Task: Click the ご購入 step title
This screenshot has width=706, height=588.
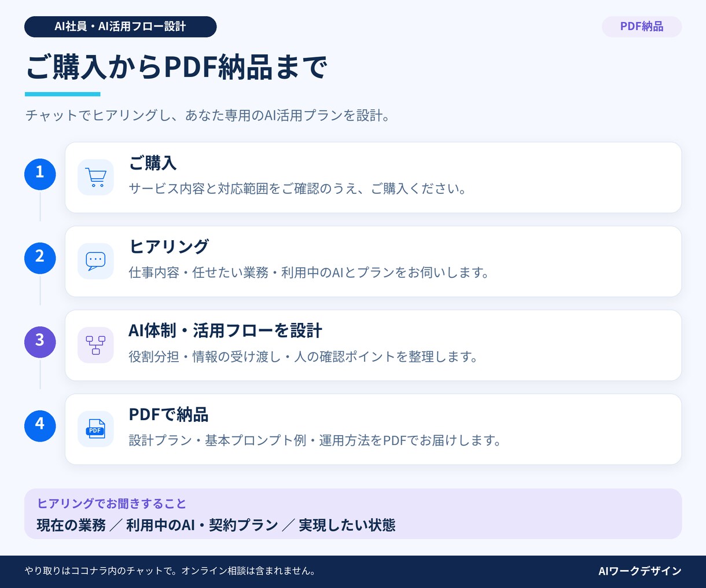Action: tap(152, 163)
